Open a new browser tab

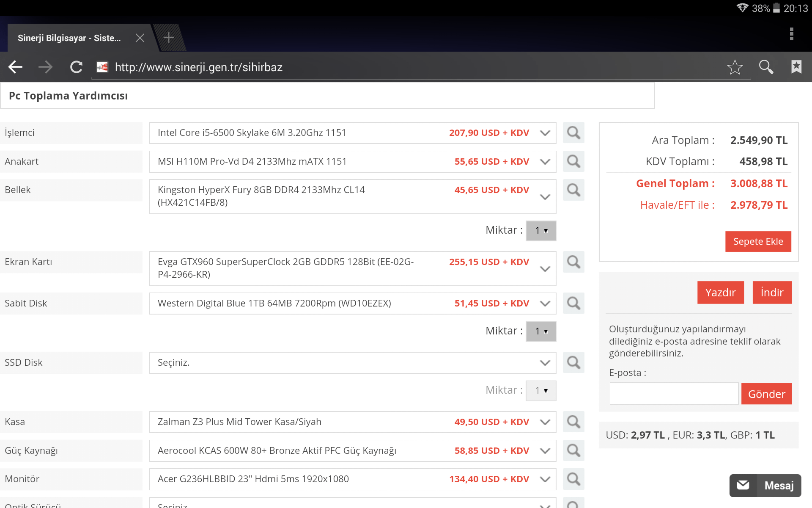tap(168, 37)
